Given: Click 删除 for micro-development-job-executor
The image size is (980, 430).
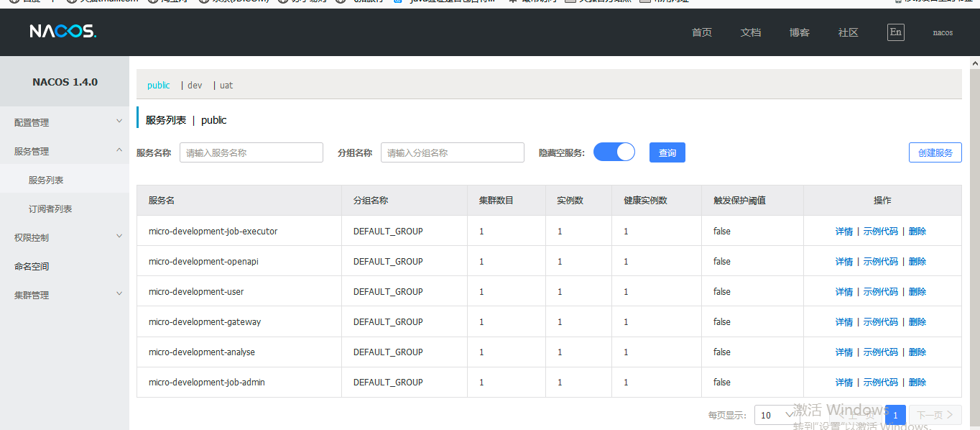Looking at the screenshot, I should coord(917,232).
